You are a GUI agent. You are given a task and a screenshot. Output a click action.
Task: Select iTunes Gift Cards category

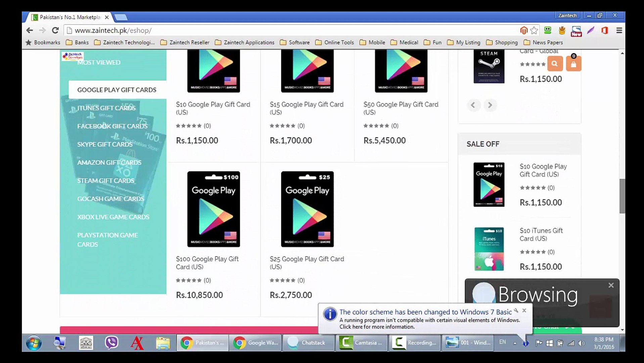(106, 108)
